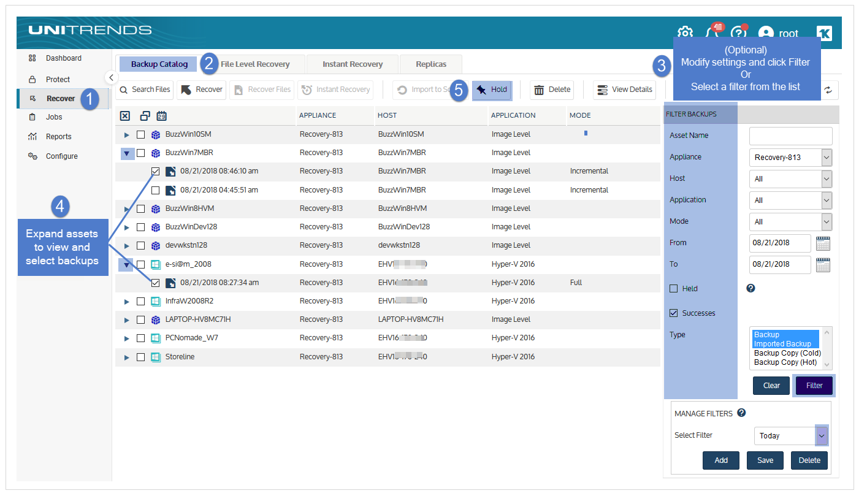The width and height of the screenshot is (867, 504).
Task: Open the Host filter dropdown
Action: 791,179
